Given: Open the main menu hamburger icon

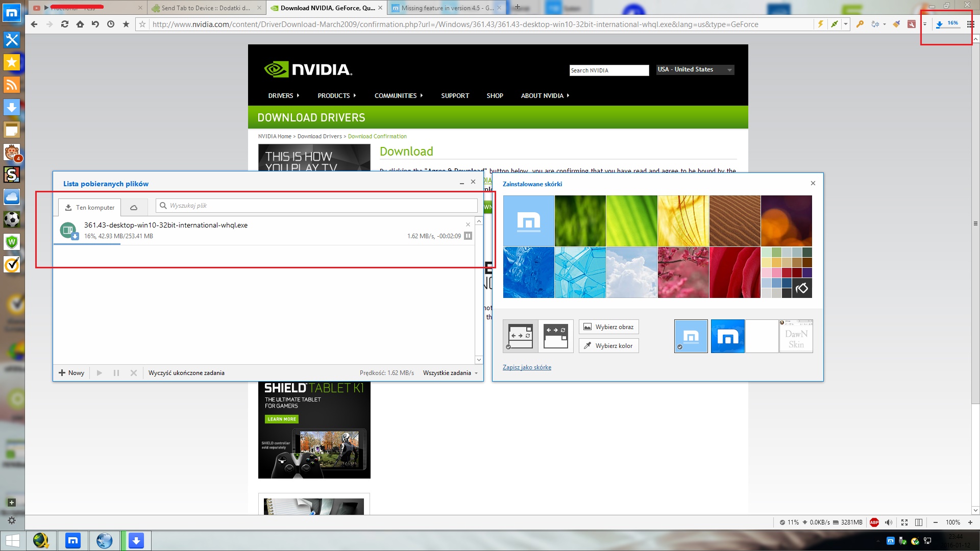Looking at the screenshot, I should point(971,24).
